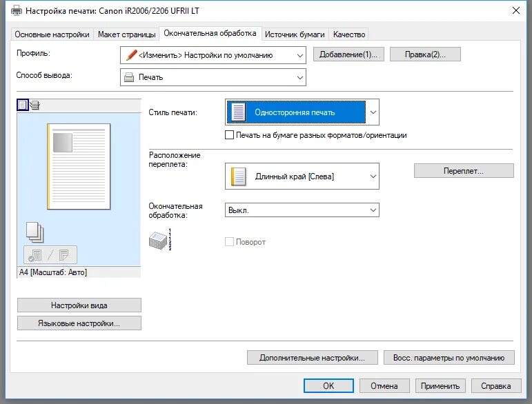Open the Окончательная обработка dropdown set to Выкл.
This screenshot has height=404, width=532.
[x=302, y=210]
